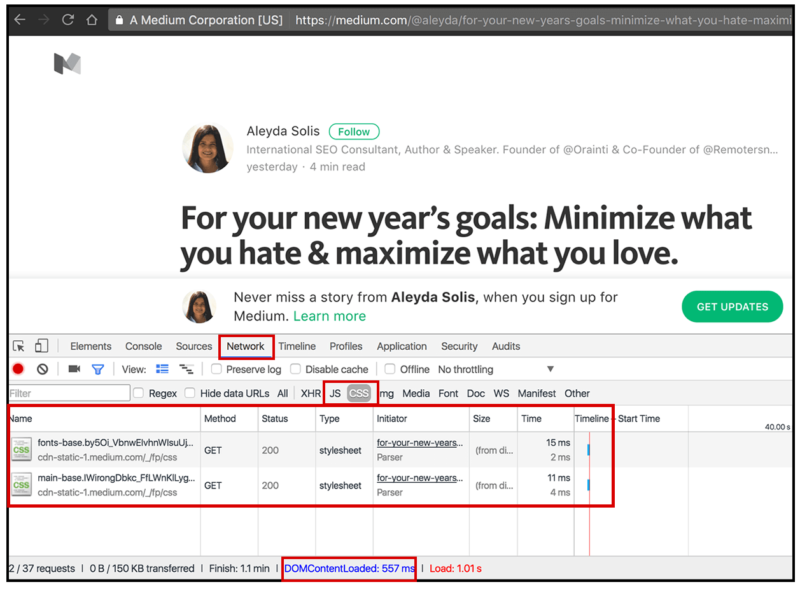Toggle the capture screenshots camera icon
Image resolution: width=800 pixels, height=589 pixels.
coord(74,369)
